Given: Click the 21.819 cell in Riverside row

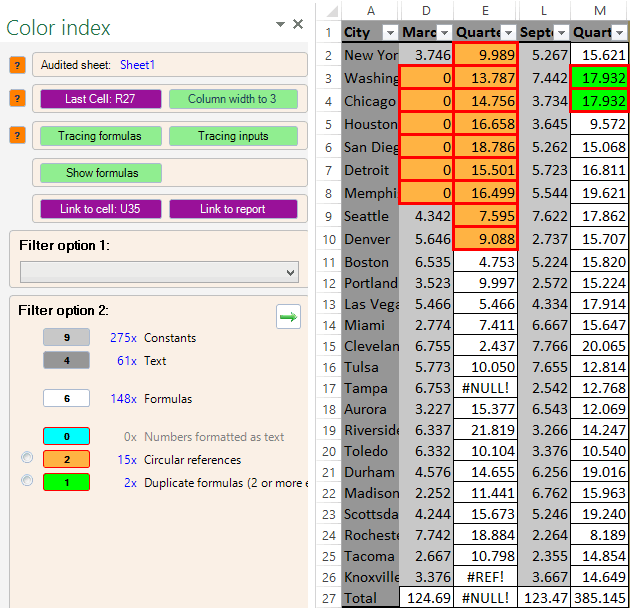Looking at the screenshot, I should click(485, 430).
